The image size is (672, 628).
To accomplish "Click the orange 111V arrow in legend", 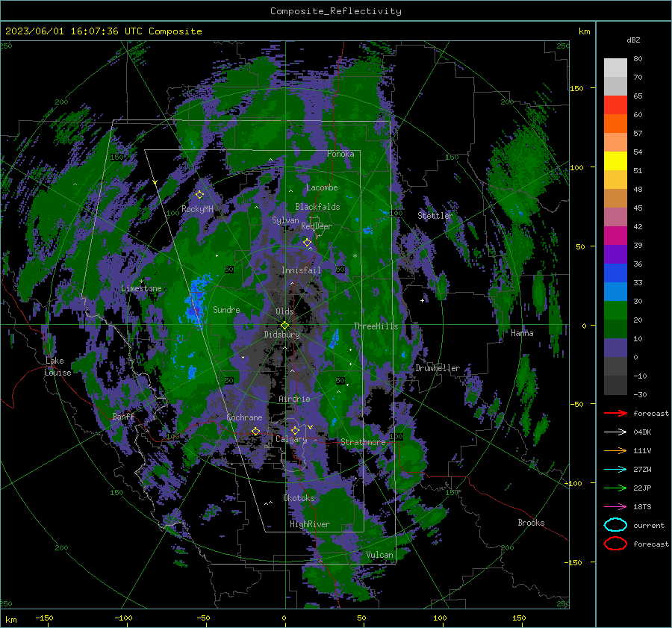I will (x=615, y=450).
